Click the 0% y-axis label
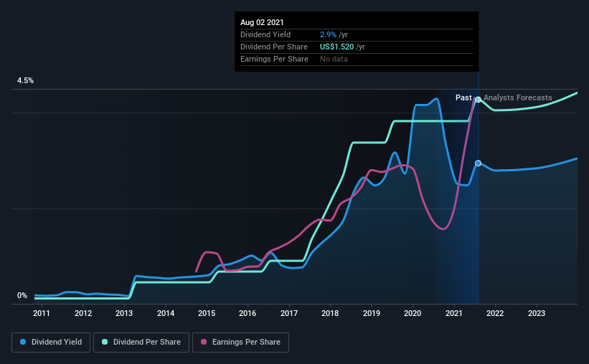Image resolution: width=589 pixels, height=364 pixels. [x=22, y=296]
